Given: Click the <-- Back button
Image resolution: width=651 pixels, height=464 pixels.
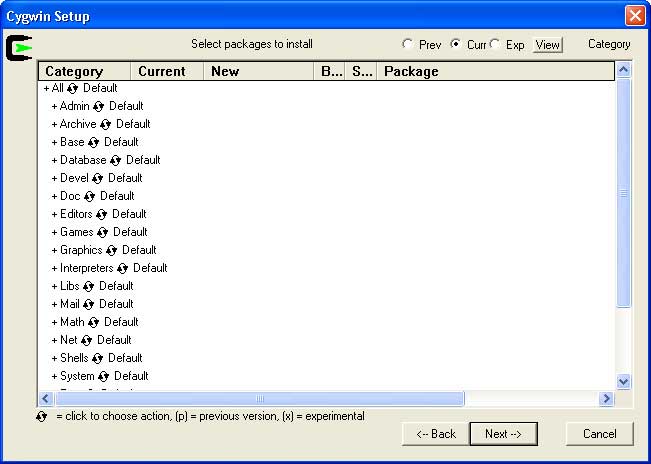Looking at the screenshot, I should coord(436,434).
